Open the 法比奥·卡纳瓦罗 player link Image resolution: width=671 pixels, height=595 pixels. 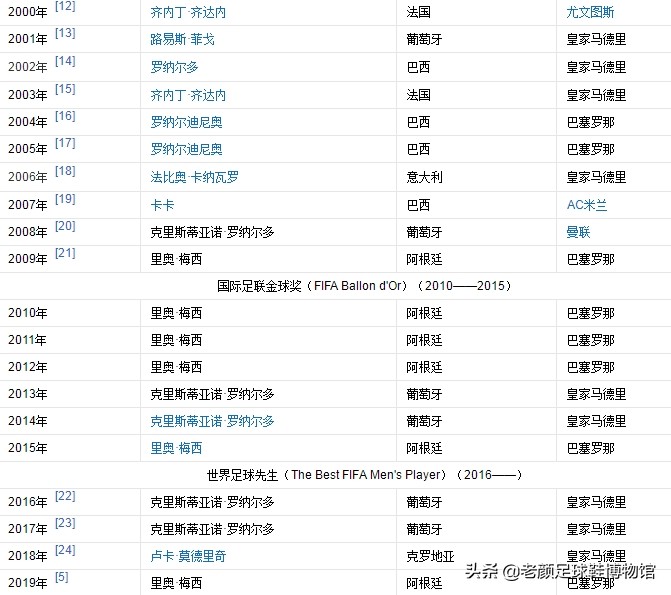pos(194,177)
